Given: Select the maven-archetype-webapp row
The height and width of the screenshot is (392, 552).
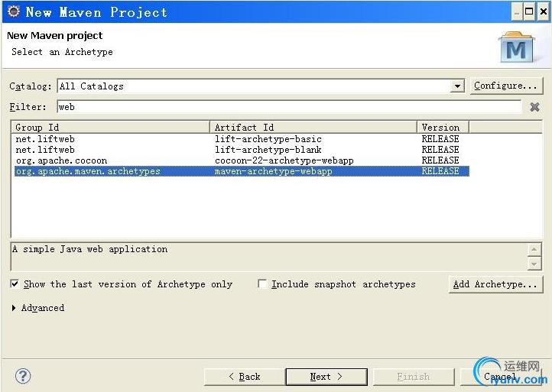Looking at the screenshot, I should [242, 171].
